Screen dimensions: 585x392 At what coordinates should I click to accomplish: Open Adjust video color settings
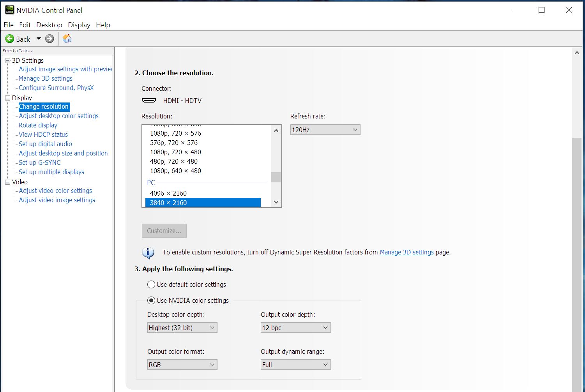pos(55,191)
